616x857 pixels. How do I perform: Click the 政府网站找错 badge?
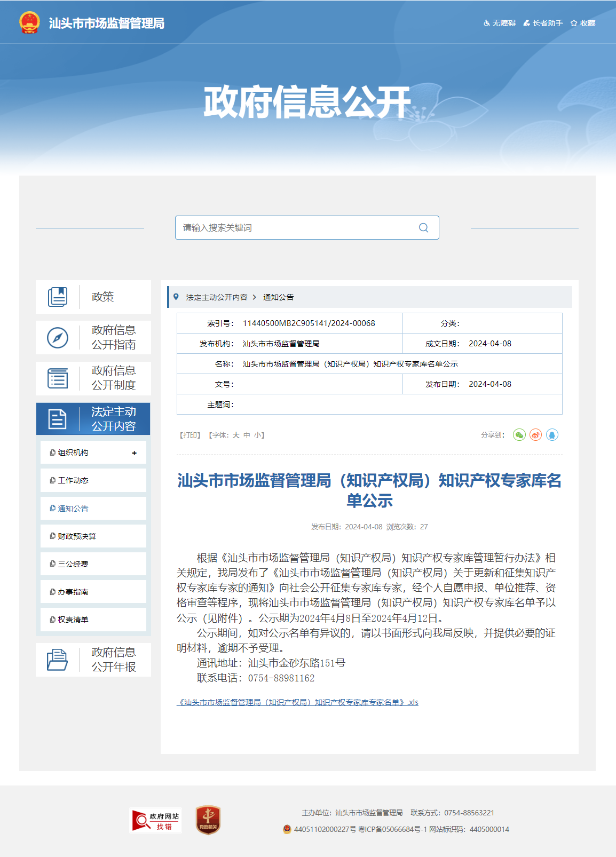coord(156,821)
